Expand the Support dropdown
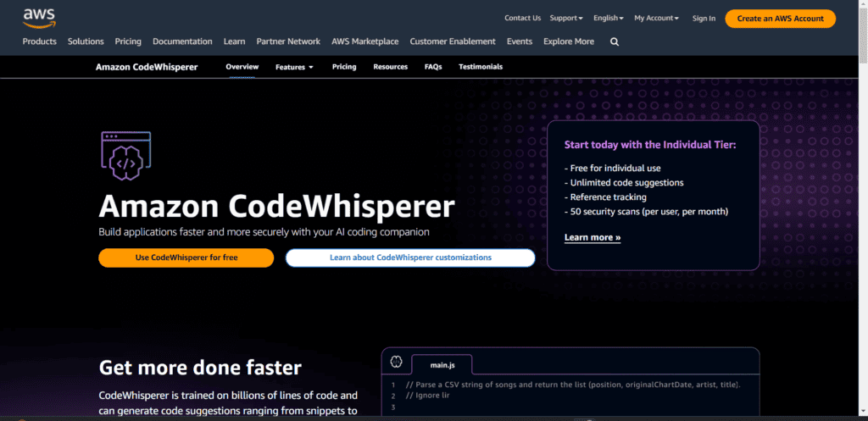Viewport: 868px width, 421px height. pos(565,19)
